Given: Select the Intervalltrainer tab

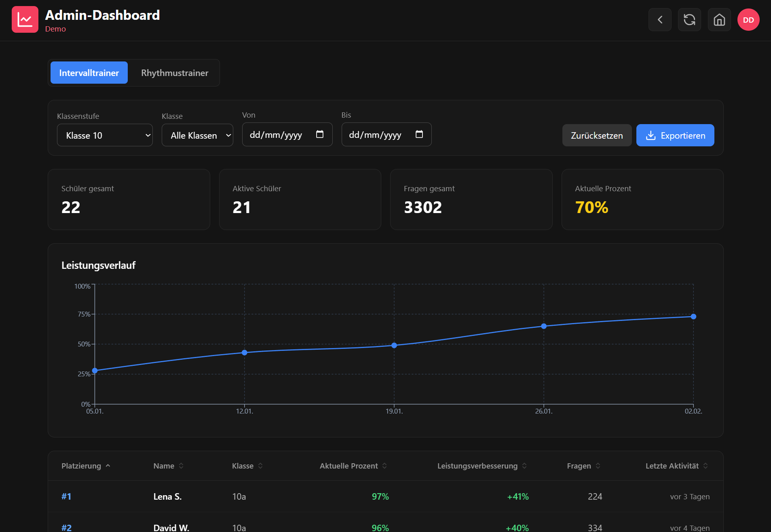Looking at the screenshot, I should pos(89,73).
